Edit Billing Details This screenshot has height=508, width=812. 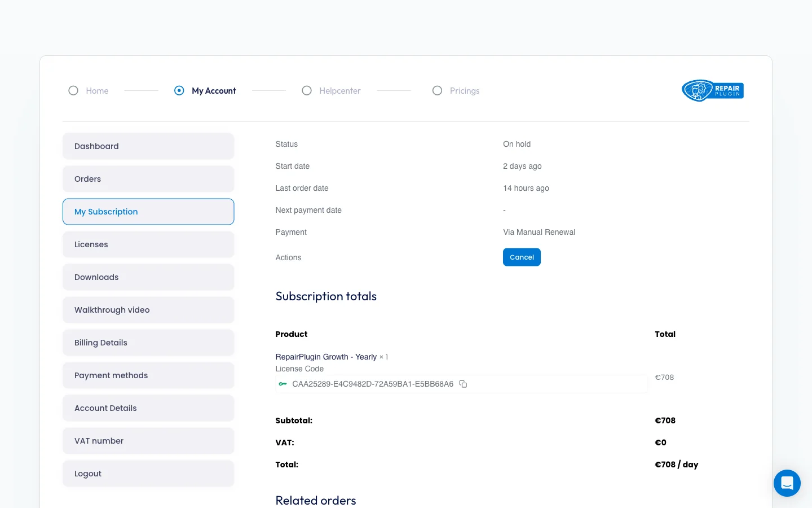(148, 343)
